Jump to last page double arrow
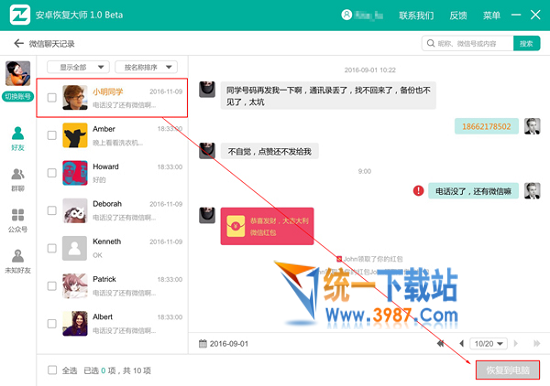The image size is (550, 386). pos(537,344)
